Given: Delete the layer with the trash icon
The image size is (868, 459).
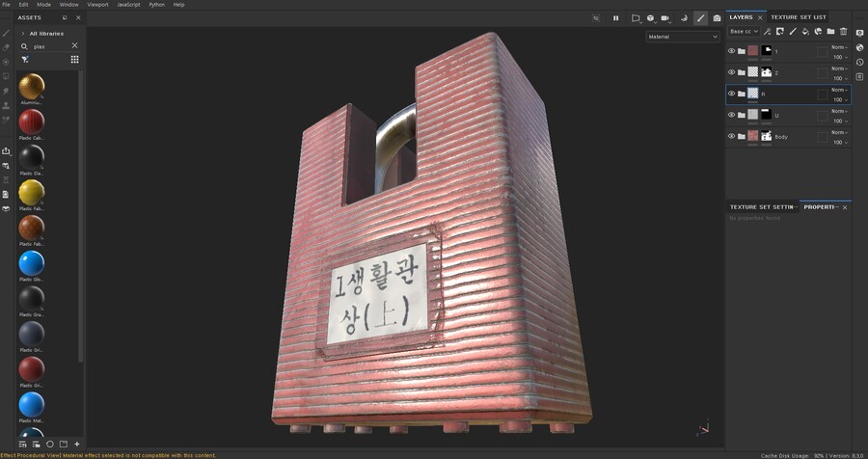Looking at the screenshot, I should (844, 32).
